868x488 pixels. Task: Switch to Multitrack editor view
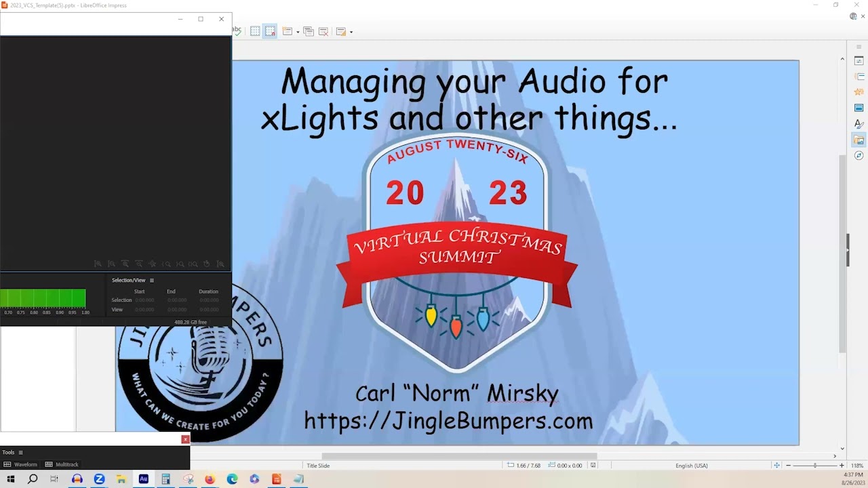[62, 464]
